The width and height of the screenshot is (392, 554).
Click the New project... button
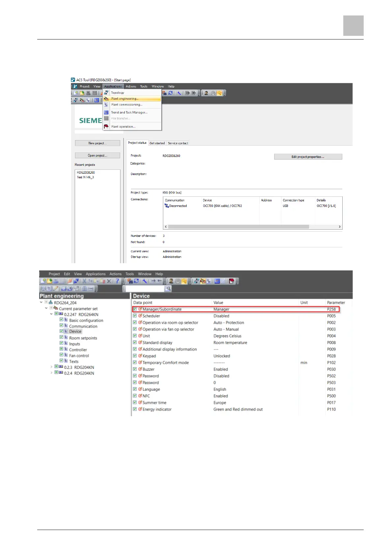click(x=97, y=143)
